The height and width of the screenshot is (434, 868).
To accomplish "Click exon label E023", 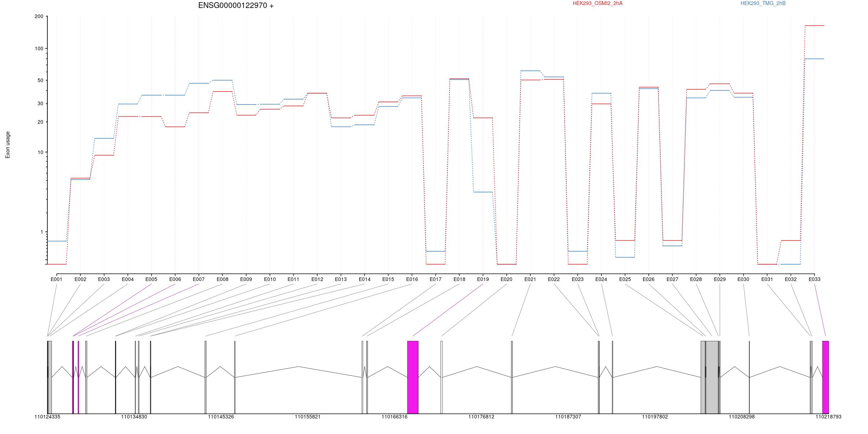I will (x=578, y=279).
